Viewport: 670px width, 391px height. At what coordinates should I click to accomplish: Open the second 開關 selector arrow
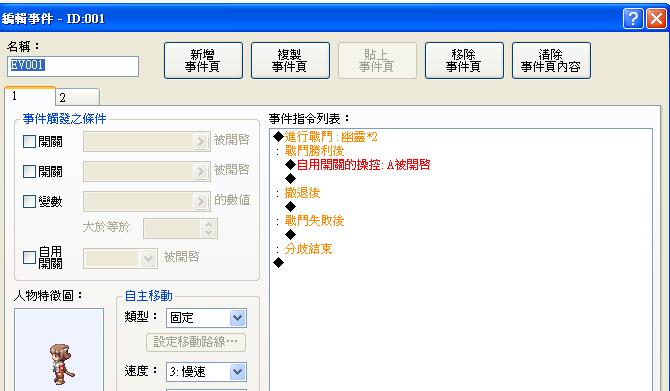click(200, 171)
